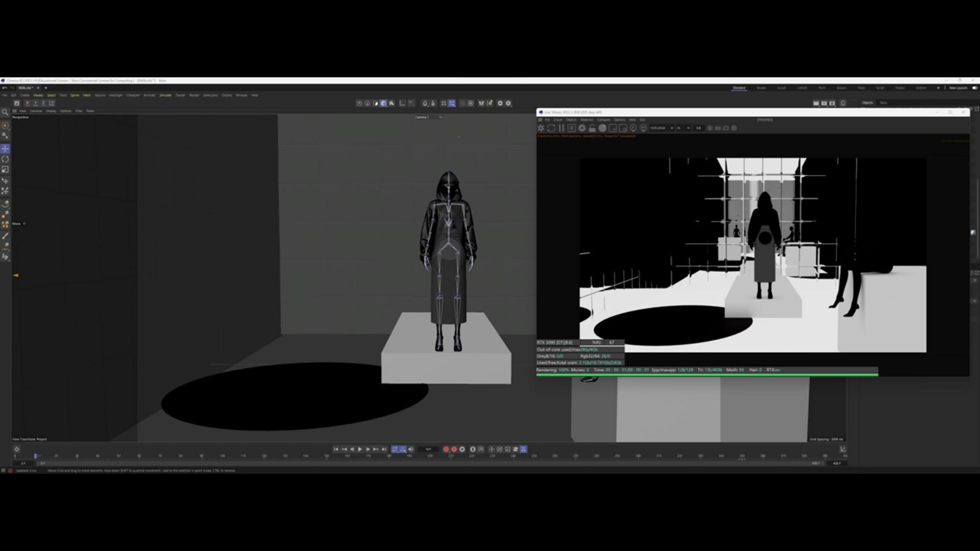The height and width of the screenshot is (551, 980).
Task: Open the File menu in main menu bar
Action: pyautogui.click(x=5, y=95)
